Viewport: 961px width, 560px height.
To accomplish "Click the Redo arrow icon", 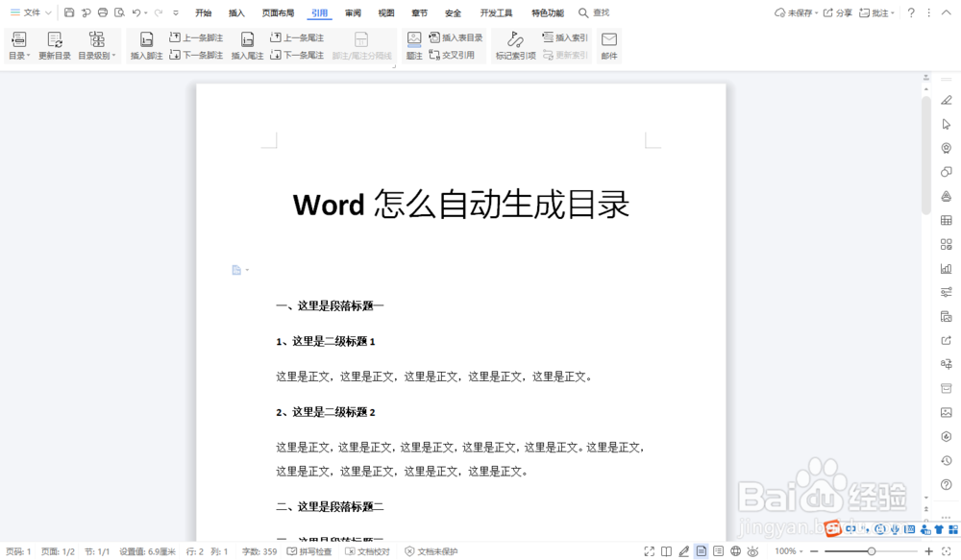I will coord(159,12).
